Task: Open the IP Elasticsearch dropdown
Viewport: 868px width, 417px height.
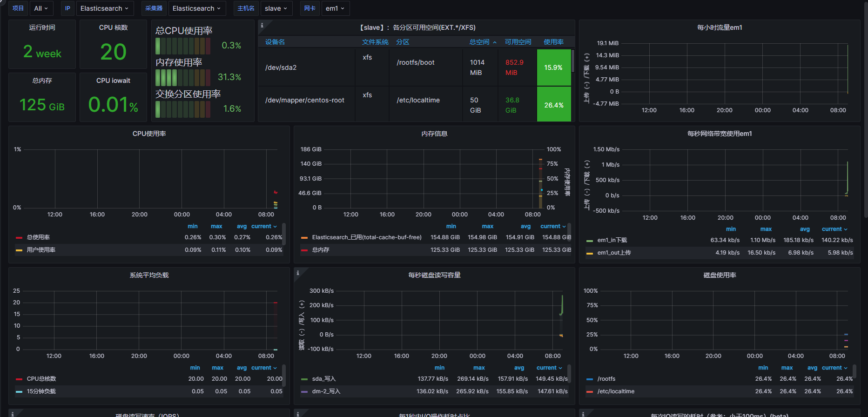Action: point(104,8)
